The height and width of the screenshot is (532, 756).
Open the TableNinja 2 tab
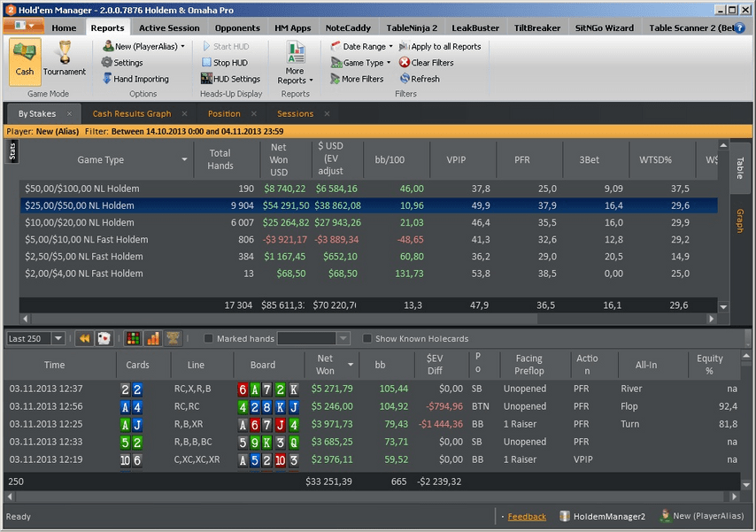412,28
